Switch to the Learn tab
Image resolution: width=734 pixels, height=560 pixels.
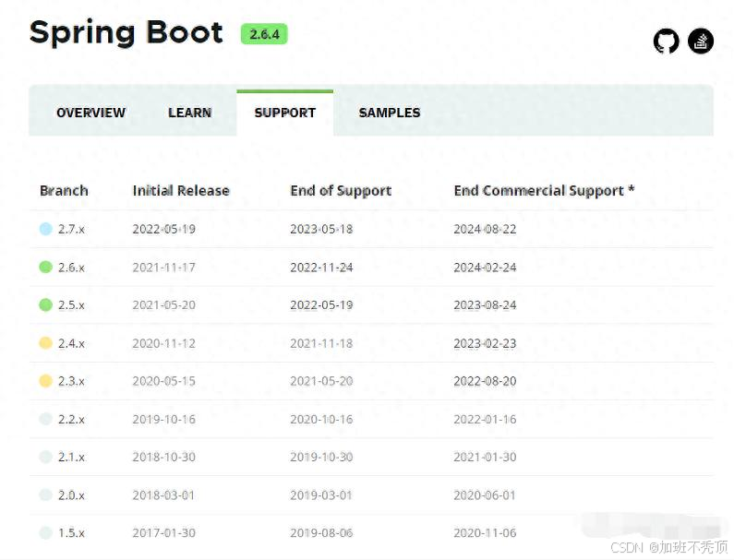(x=189, y=113)
